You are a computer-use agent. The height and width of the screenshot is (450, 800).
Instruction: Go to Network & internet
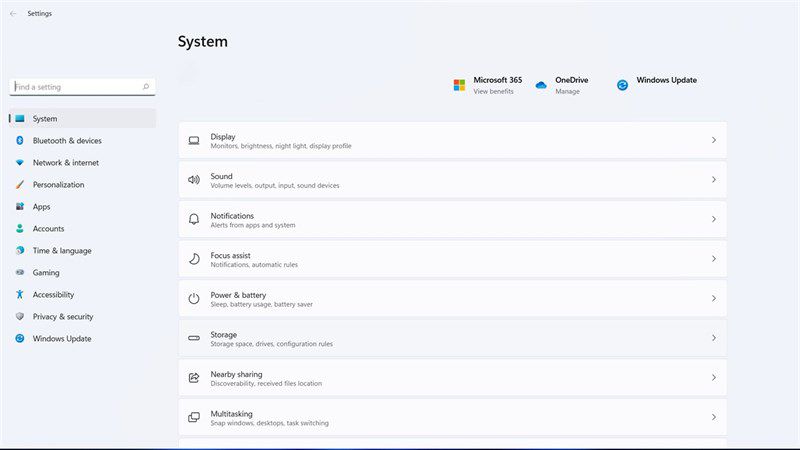pos(66,162)
